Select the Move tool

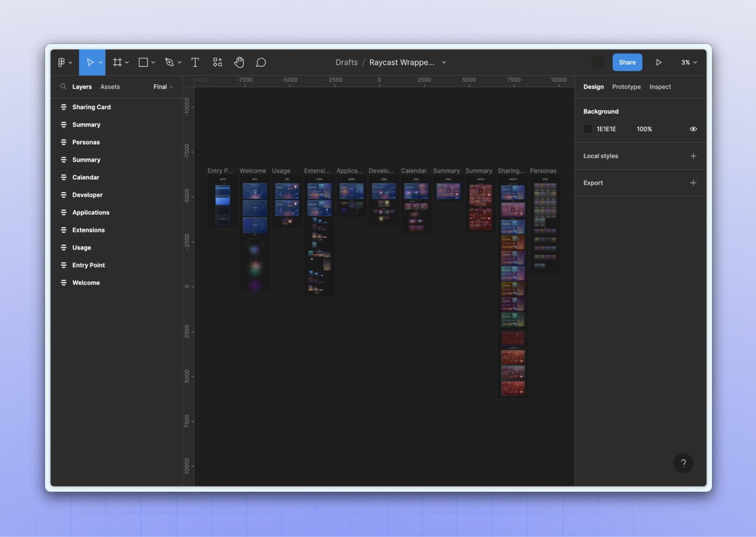click(x=90, y=63)
